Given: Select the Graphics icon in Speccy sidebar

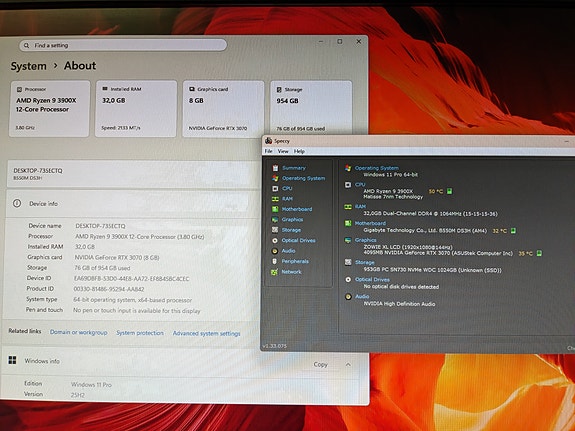Looking at the screenshot, I should point(275,219).
